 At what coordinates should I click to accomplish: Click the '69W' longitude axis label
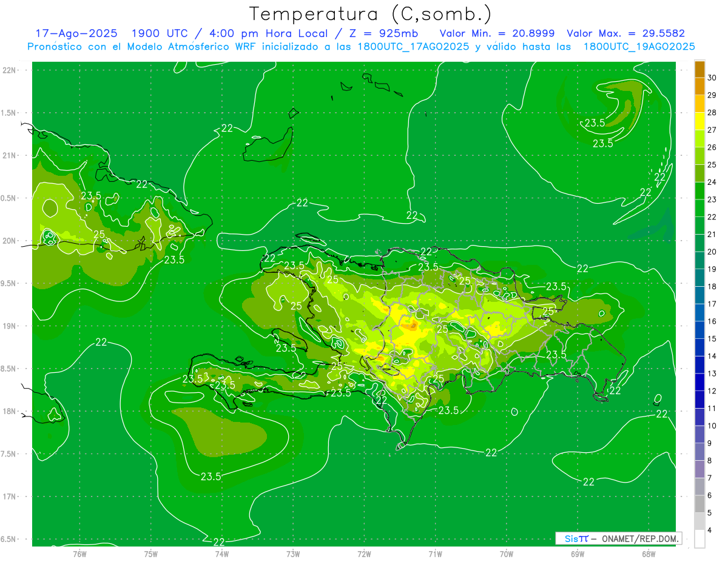pos(578,554)
